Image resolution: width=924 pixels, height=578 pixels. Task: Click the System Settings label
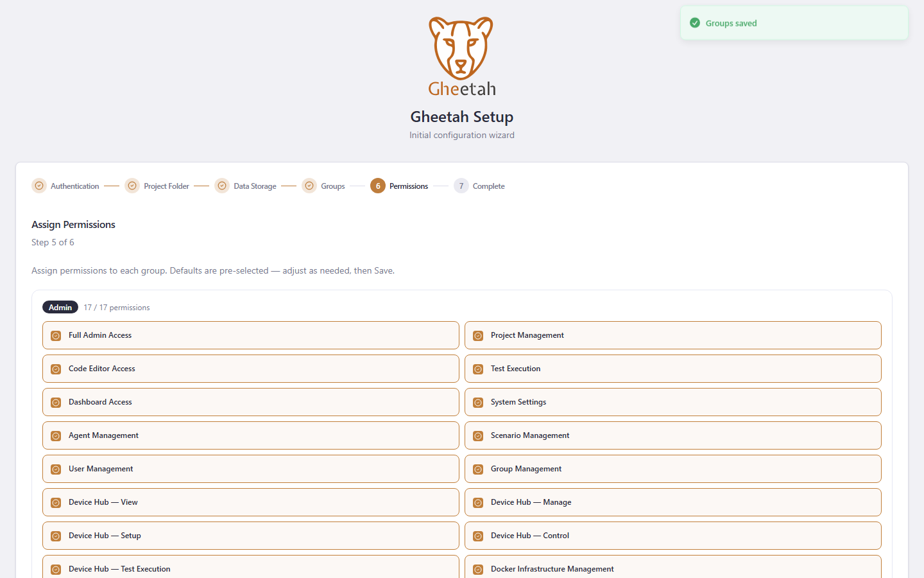[518, 402]
